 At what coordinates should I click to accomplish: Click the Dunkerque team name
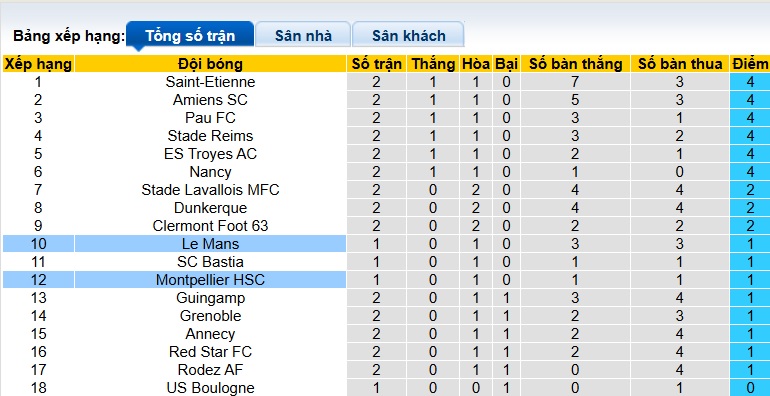point(210,208)
